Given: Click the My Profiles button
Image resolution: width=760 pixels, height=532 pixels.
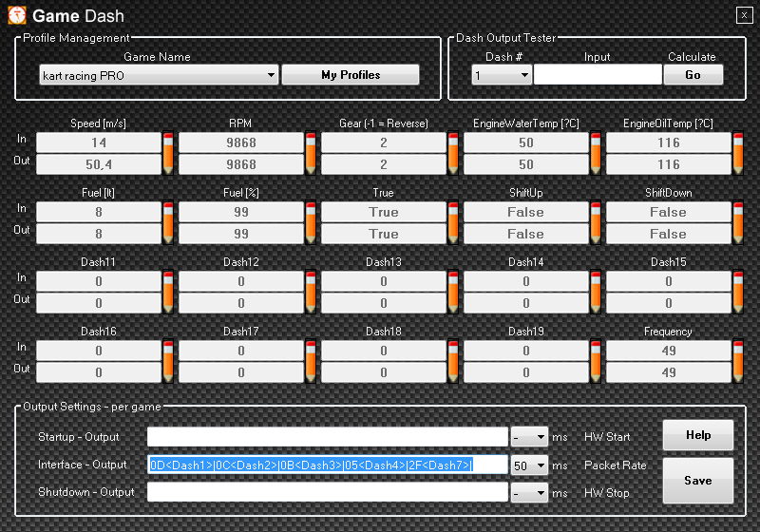Looking at the screenshot, I should (351, 75).
